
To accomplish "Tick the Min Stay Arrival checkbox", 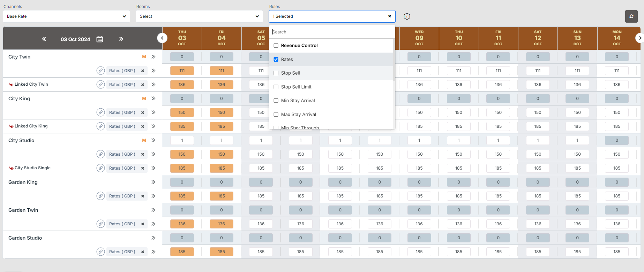I will coord(276,101).
